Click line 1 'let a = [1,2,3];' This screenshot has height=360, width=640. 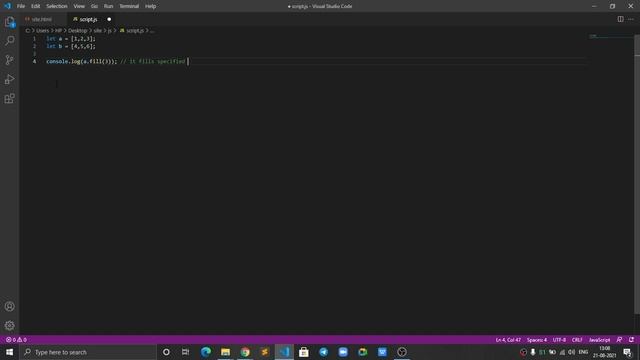pyautogui.click(x=71, y=38)
